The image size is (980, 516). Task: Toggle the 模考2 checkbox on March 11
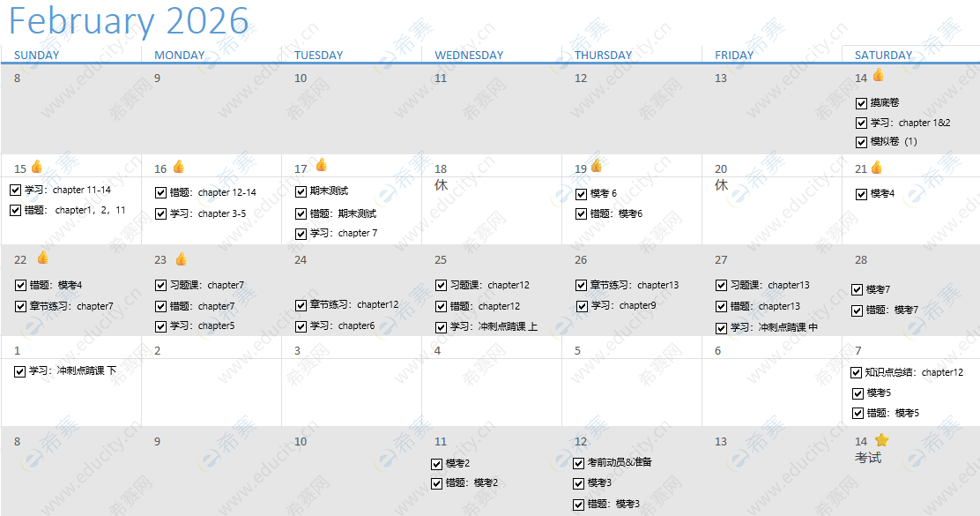(436, 464)
